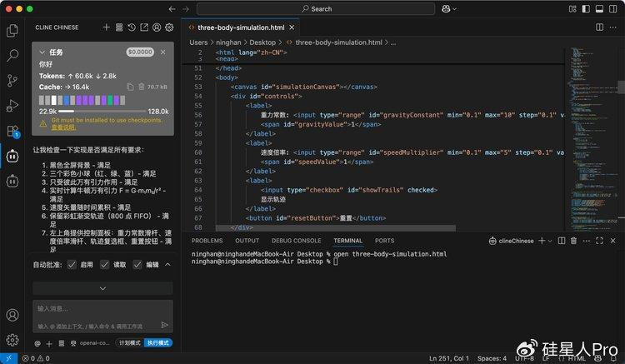This screenshot has width=625, height=364.
Task: Send message with paper plane icon
Action: (x=164, y=326)
